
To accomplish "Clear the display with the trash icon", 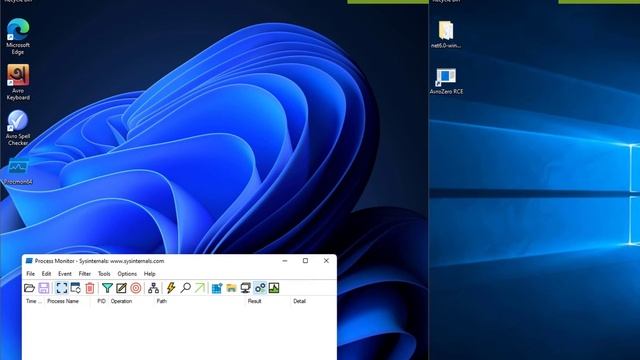I will [90, 288].
